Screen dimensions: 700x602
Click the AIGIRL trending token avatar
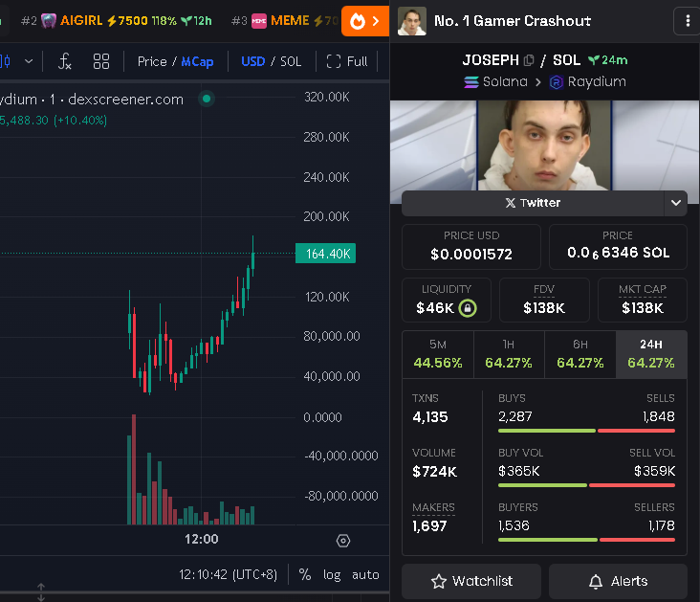point(48,20)
